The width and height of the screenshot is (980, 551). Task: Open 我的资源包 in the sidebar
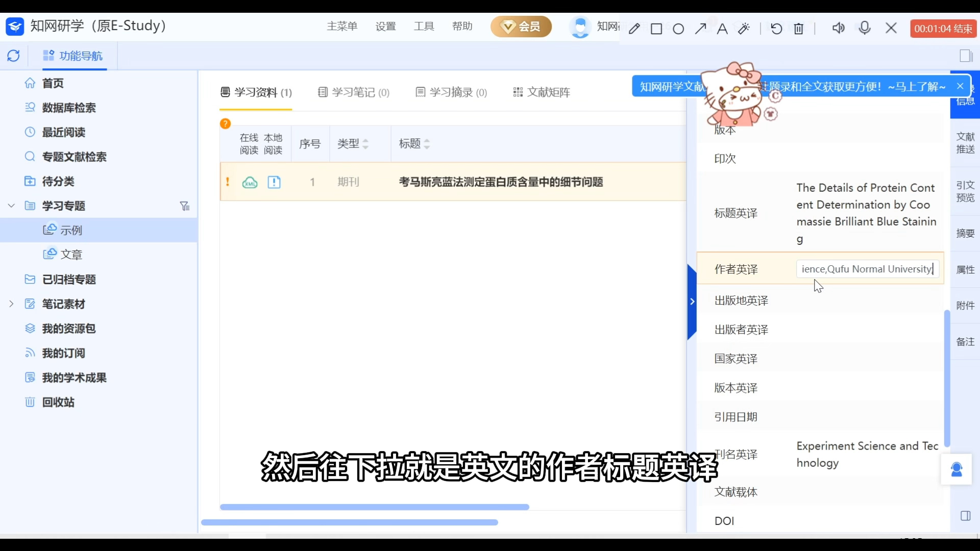[x=68, y=329]
